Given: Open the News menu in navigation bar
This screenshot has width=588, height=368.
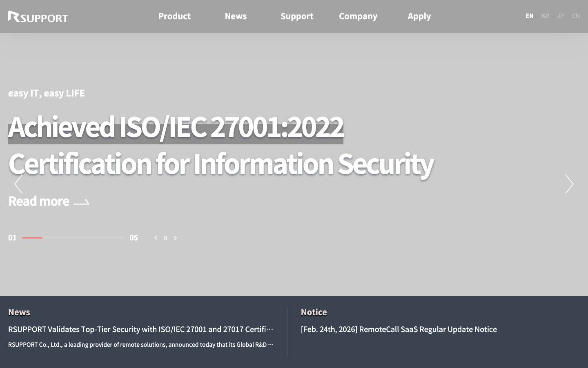Looking at the screenshot, I should (x=236, y=16).
